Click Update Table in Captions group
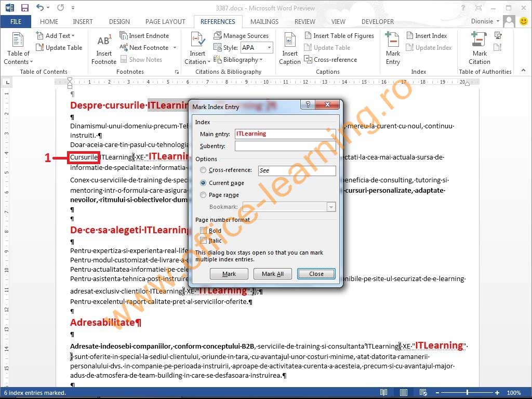 tap(327, 47)
